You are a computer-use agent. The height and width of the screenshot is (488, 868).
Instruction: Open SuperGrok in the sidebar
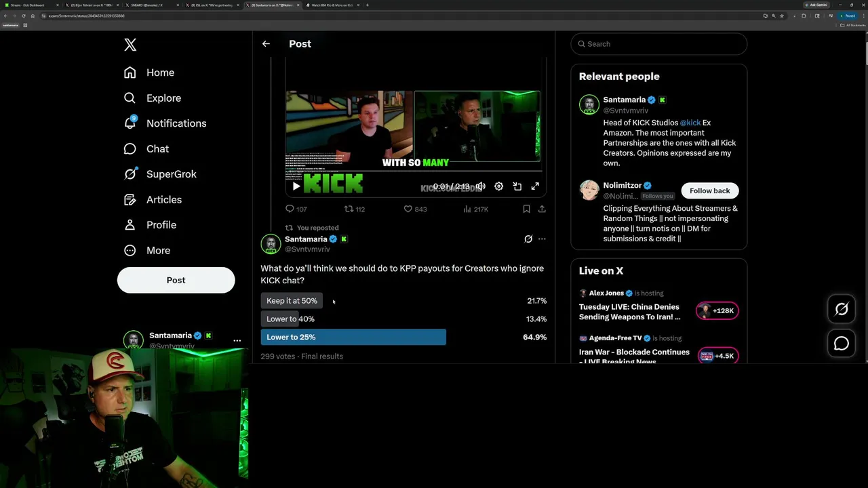161,174
